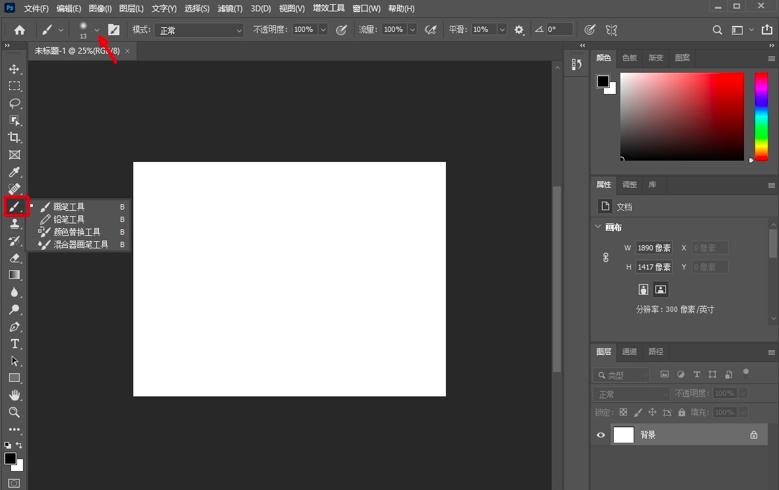This screenshot has width=779, height=490.
Task: Select the Lasso tool
Action: point(14,103)
